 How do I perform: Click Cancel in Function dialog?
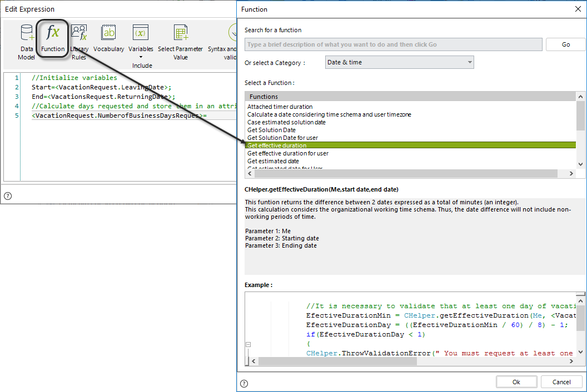point(561,382)
